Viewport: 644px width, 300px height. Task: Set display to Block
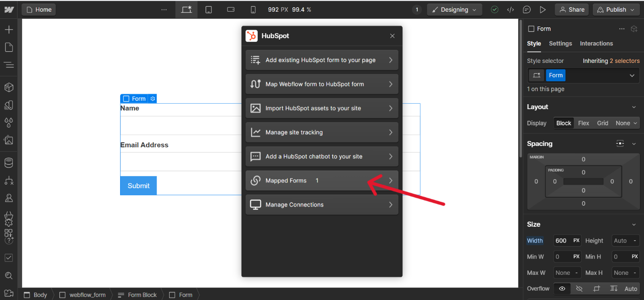click(563, 123)
